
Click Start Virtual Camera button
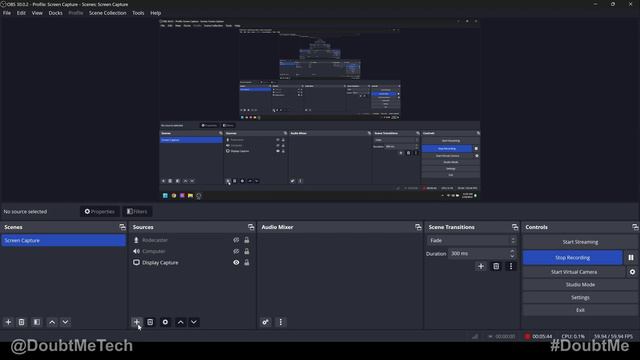[x=574, y=272]
